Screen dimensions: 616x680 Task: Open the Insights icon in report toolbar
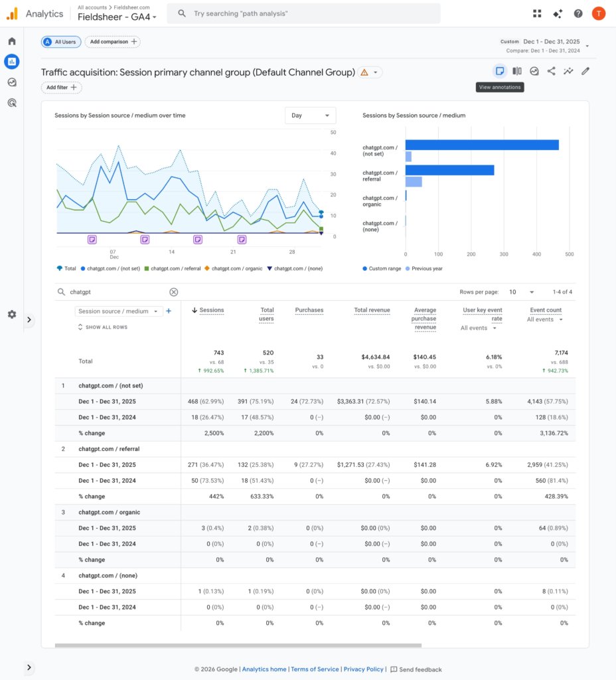click(534, 71)
